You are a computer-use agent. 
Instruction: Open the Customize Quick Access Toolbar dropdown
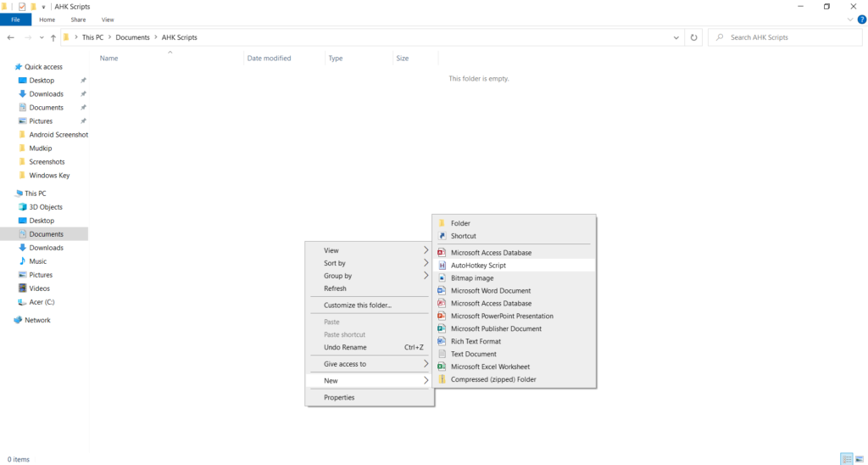coord(44,7)
